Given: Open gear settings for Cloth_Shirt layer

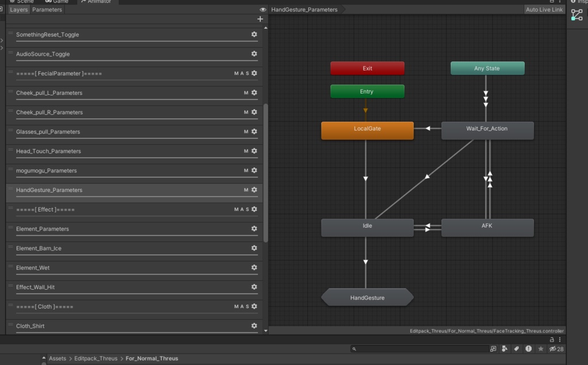Looking at the screenshot, I should tap(254, 326).
